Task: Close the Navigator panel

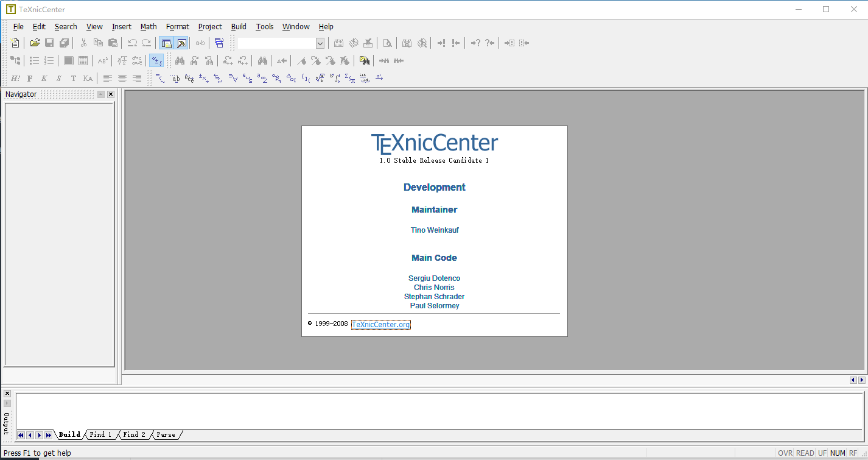Action: [x=111, y=94]
